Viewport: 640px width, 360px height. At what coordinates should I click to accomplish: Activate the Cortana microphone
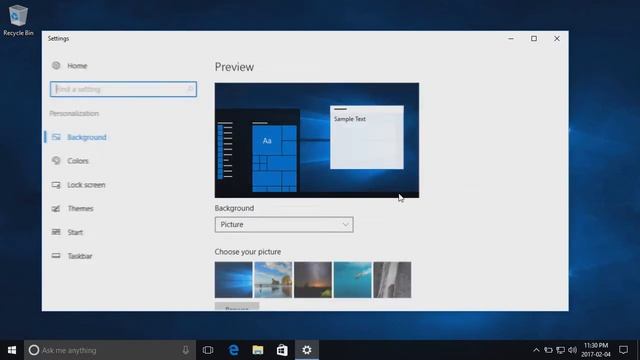click(185, 350)
